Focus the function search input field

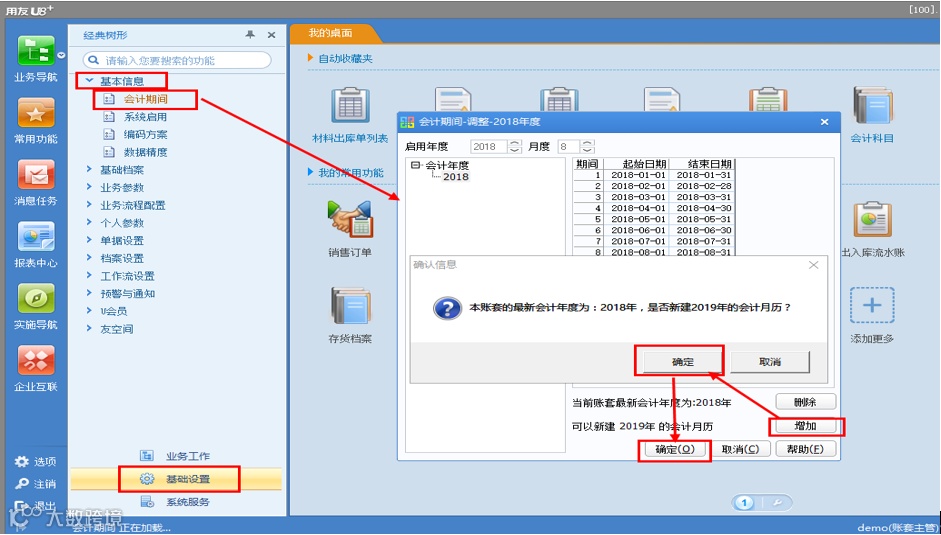(x=177, y=60)
